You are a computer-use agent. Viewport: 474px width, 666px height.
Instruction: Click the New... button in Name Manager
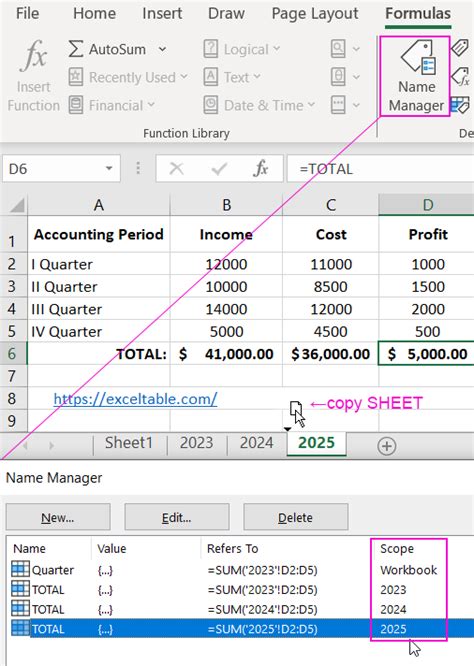coord(58,517)
